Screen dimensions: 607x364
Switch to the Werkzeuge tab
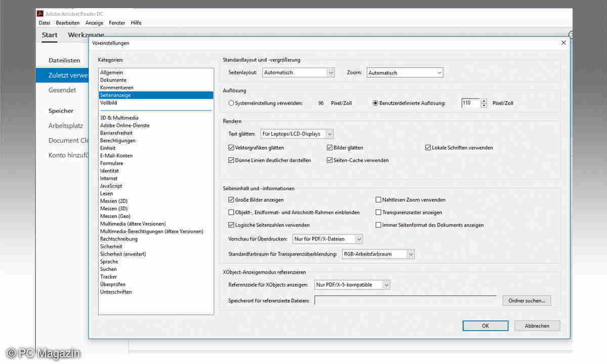click(x=86, y=35)
